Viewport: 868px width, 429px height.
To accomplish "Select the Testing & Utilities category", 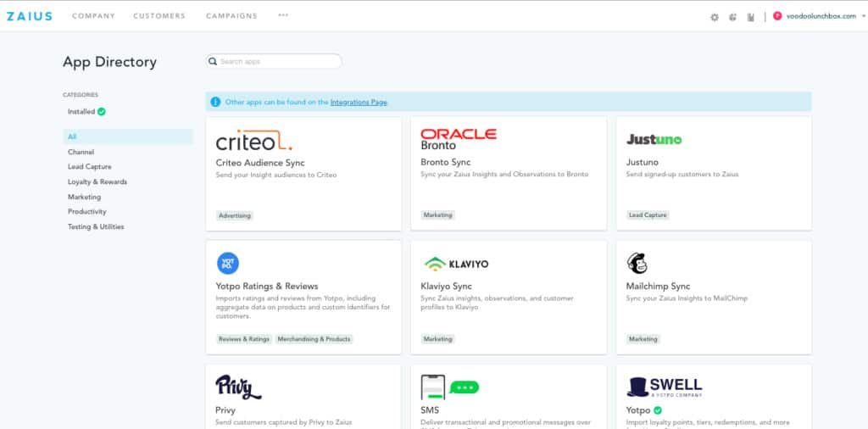I will coord(96,226).
